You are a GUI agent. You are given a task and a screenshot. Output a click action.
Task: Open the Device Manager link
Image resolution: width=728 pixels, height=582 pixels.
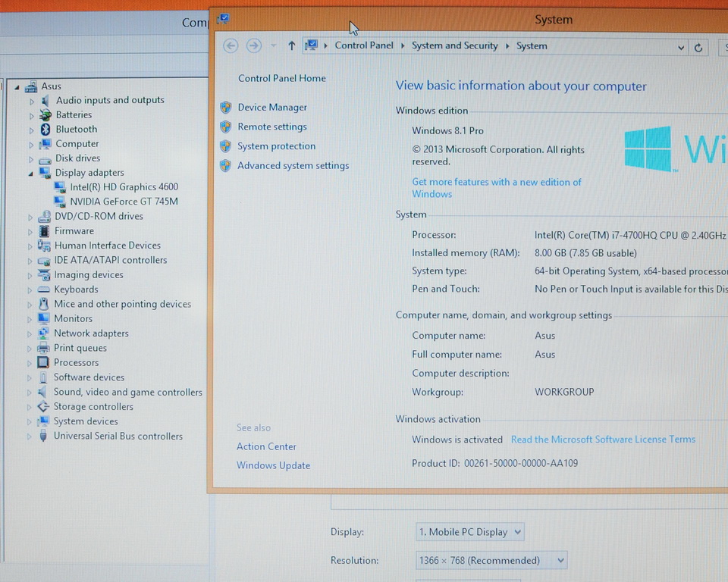(x=272, y=107)
